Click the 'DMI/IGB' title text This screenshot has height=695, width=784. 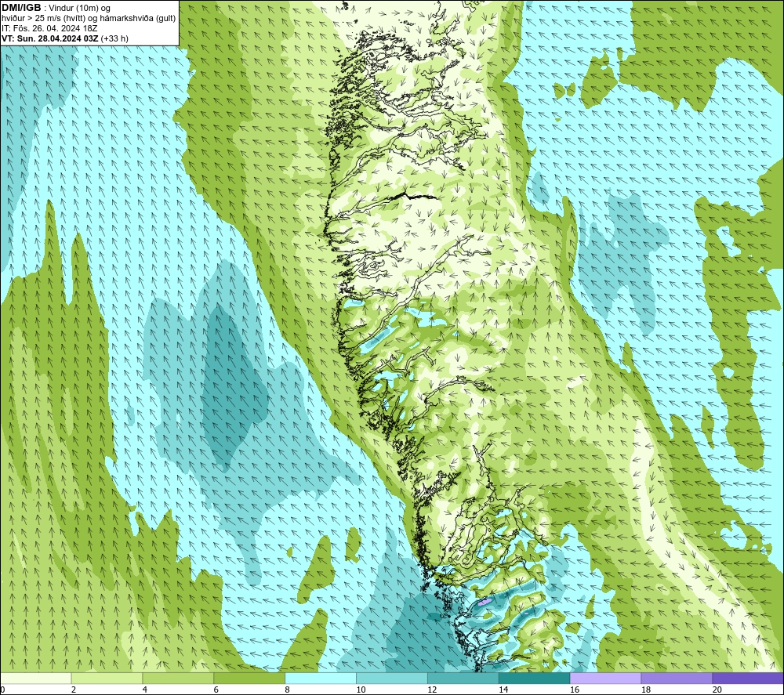coord(21,8)
